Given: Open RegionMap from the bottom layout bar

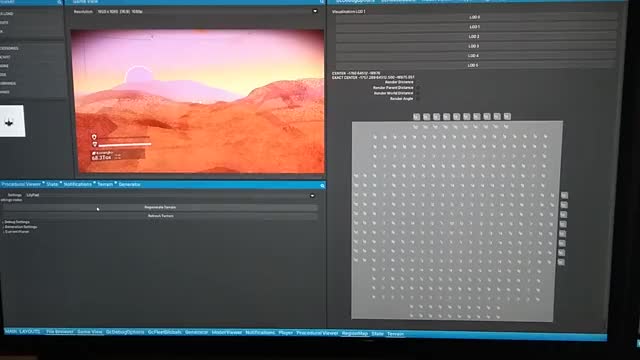Looking at the screenshot, I should pyautogui.click(x=355, y=333).
